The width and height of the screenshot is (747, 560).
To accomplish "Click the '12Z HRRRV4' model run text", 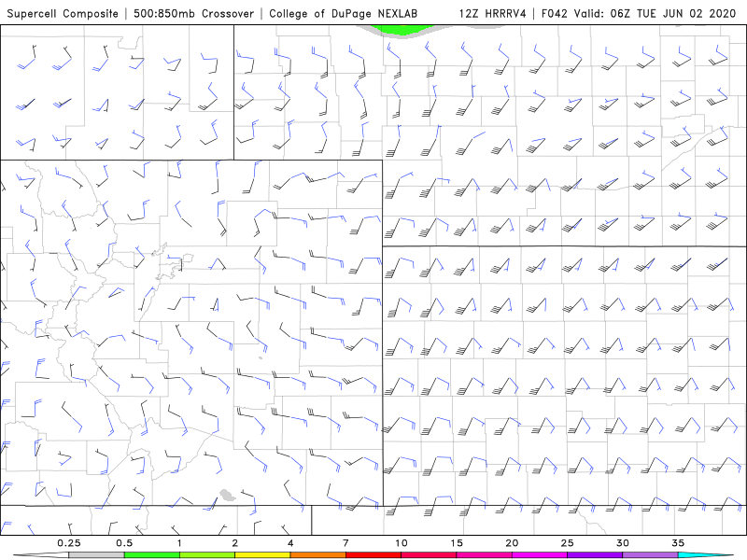I will tap(493, 13).
